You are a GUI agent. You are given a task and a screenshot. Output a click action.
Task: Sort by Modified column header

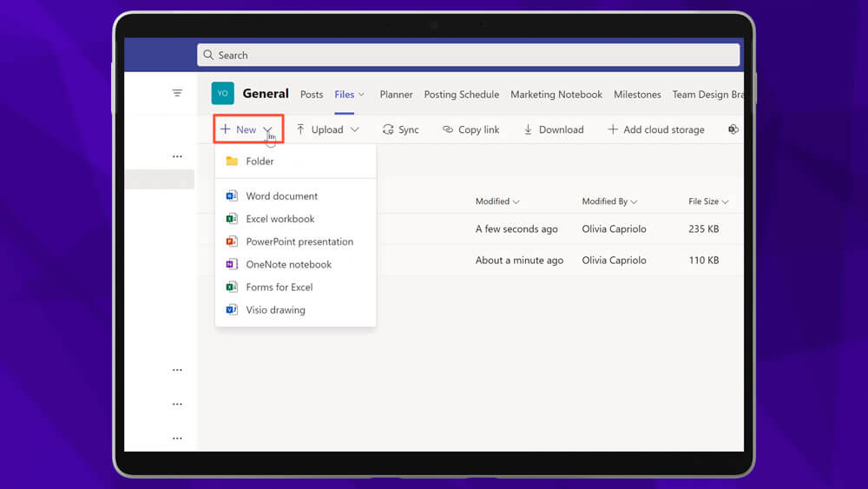[x=496, y=202]
